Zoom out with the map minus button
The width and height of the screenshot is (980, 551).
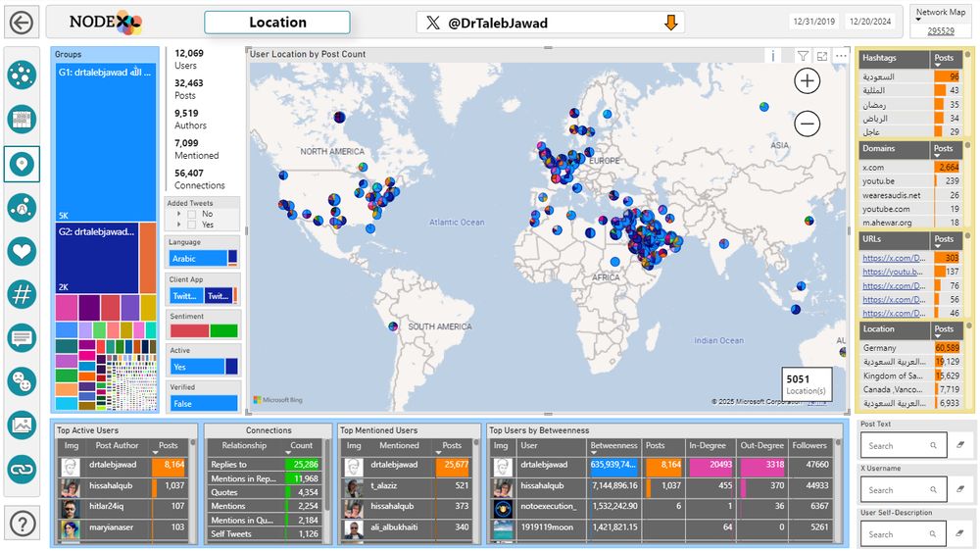[807, 124]
